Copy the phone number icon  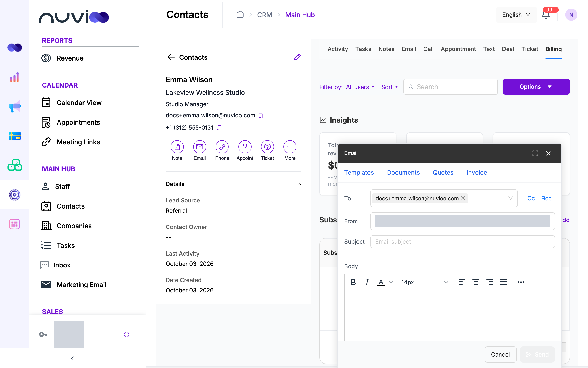219,128
